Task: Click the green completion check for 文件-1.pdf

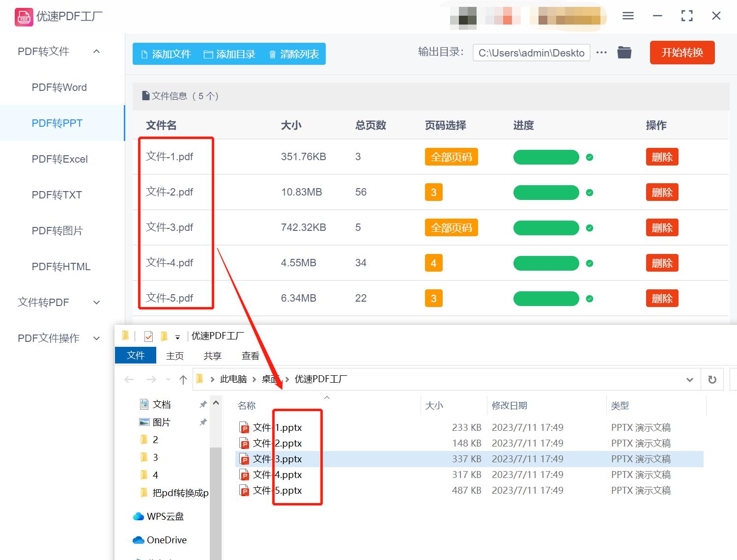Action: 590,157
